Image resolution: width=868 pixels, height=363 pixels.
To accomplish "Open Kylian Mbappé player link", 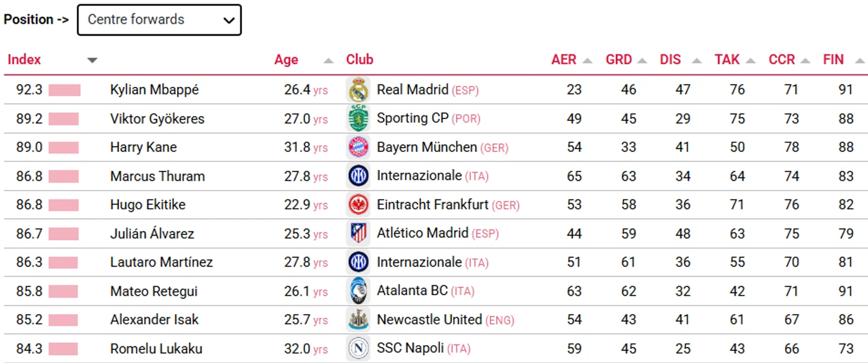I will (x=155, y=90).
